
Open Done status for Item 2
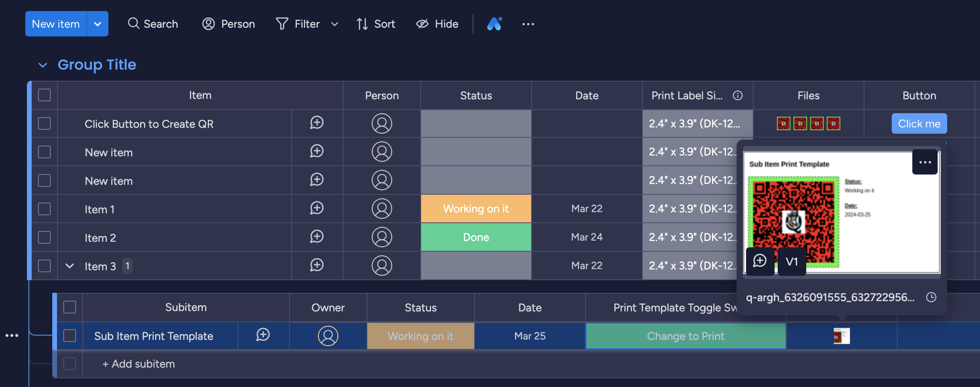coord(476,237)
